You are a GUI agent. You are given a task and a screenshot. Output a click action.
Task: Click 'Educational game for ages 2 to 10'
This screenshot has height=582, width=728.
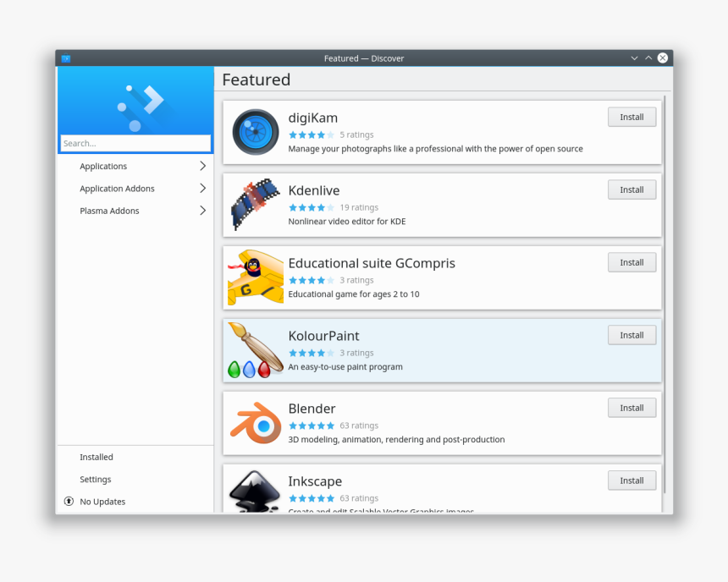click(354, 294)
